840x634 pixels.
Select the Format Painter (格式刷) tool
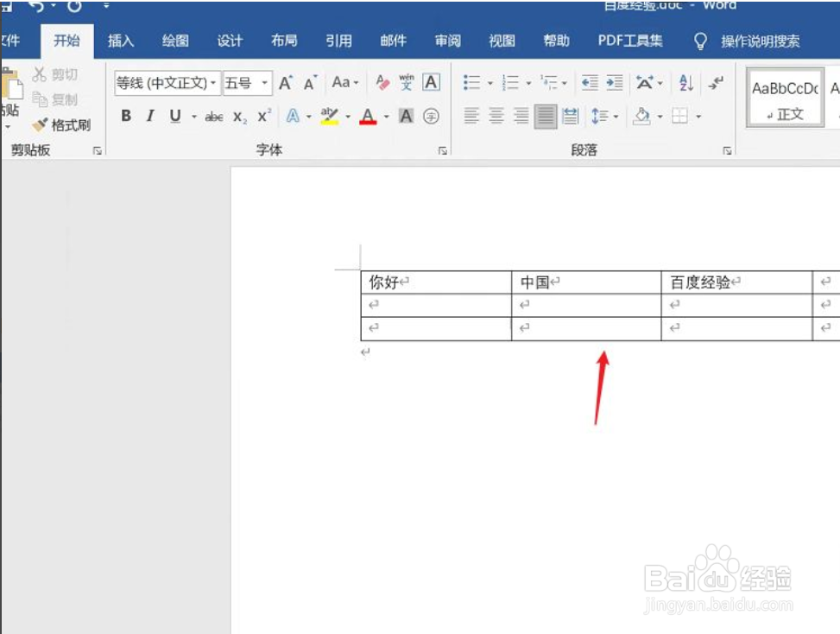(x=65, y=123)
